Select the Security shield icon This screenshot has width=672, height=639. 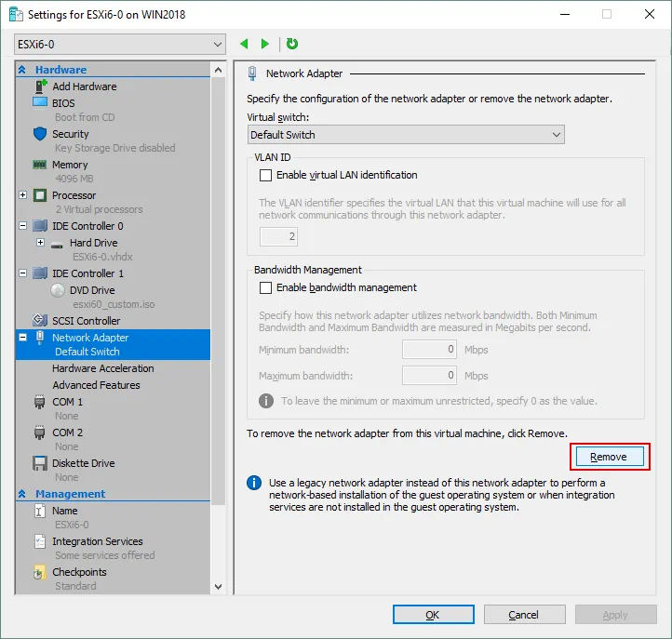40,134
